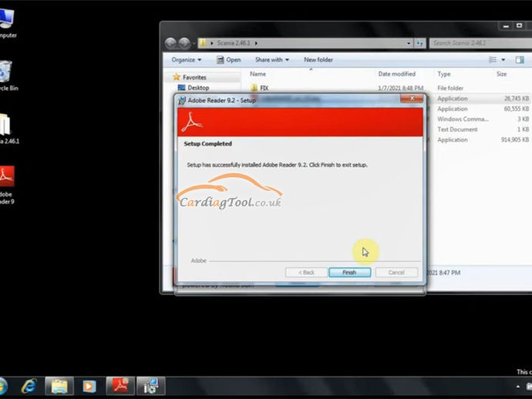Viewport: 532px width, 399px height.
Task: Select the Adobe Reader 9 desktop shortcut
Action: coord(6,185)
